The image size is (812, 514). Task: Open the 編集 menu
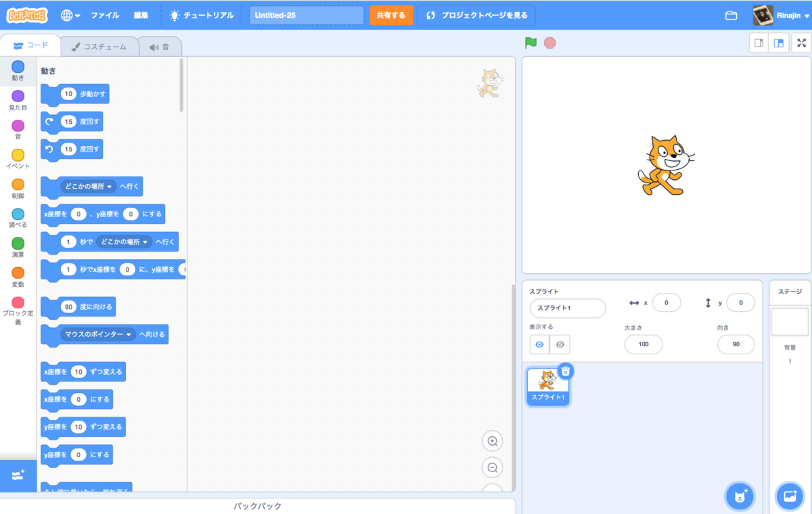(141, 15)
